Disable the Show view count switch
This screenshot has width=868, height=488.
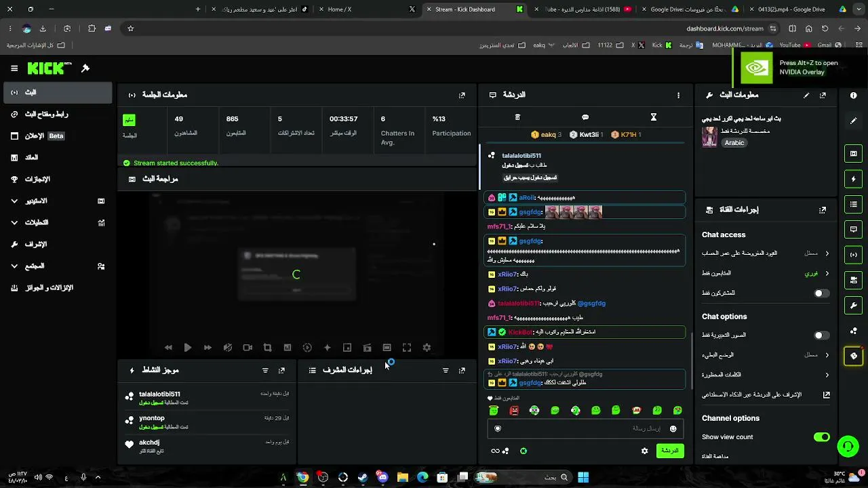[x=821, y=437]
